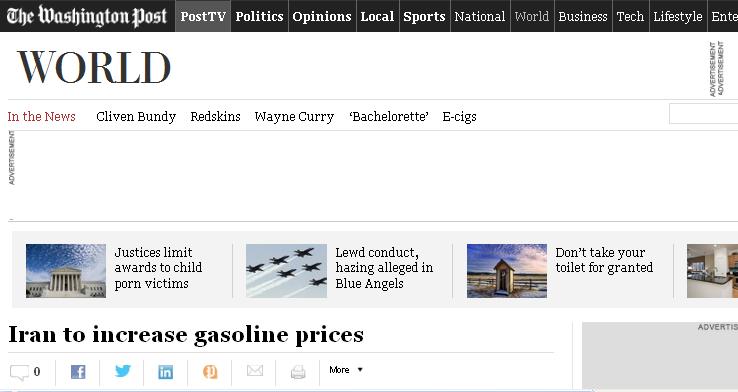Open the Supreme Court building thumbnail
This screenshot has height=392, width=738.
pyautogui.click(x=66, y=271)
